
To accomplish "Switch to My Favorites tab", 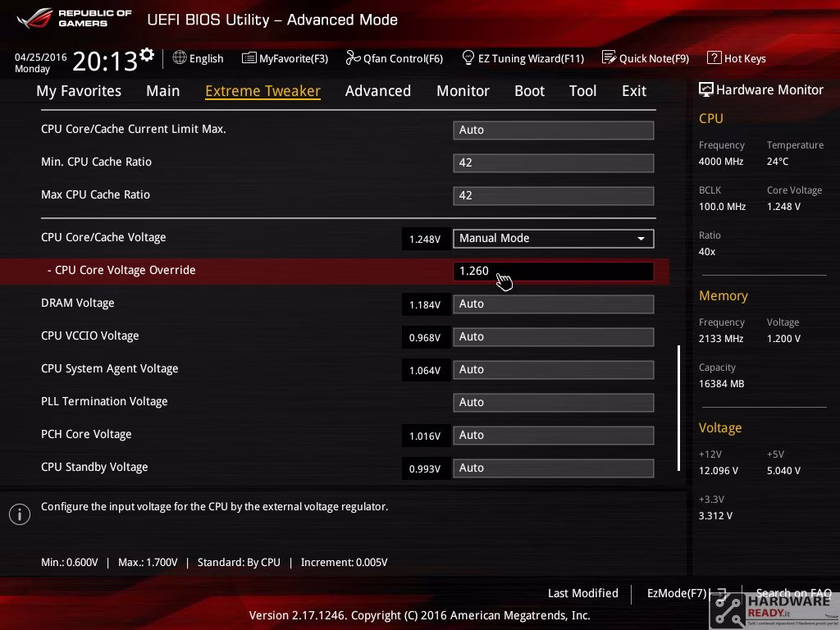I will click(79, 91).
